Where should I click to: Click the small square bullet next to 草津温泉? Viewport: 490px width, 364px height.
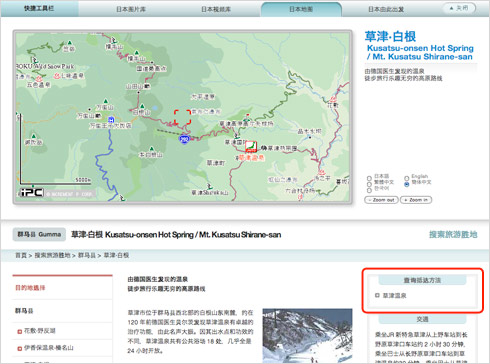pyautogui.click(x=377, y=295)
